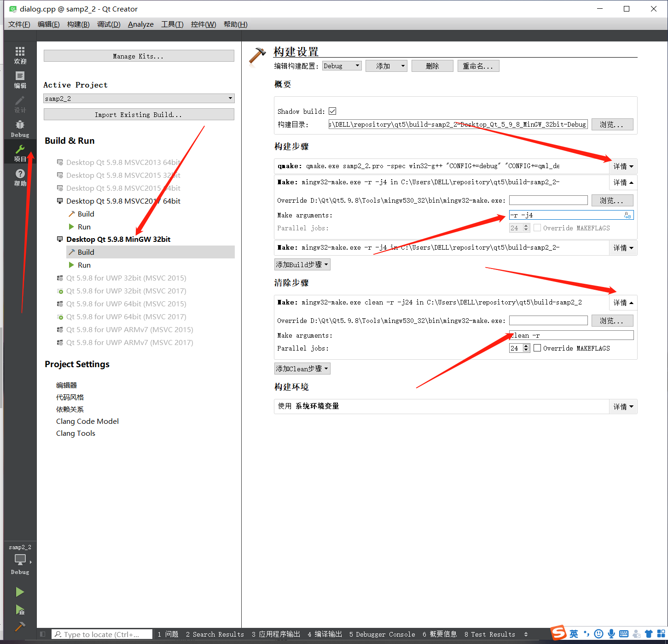The image size is (668, 644).
Task: Open the Active Project samp2_2 dropdown
Action: tap(139, 99)
